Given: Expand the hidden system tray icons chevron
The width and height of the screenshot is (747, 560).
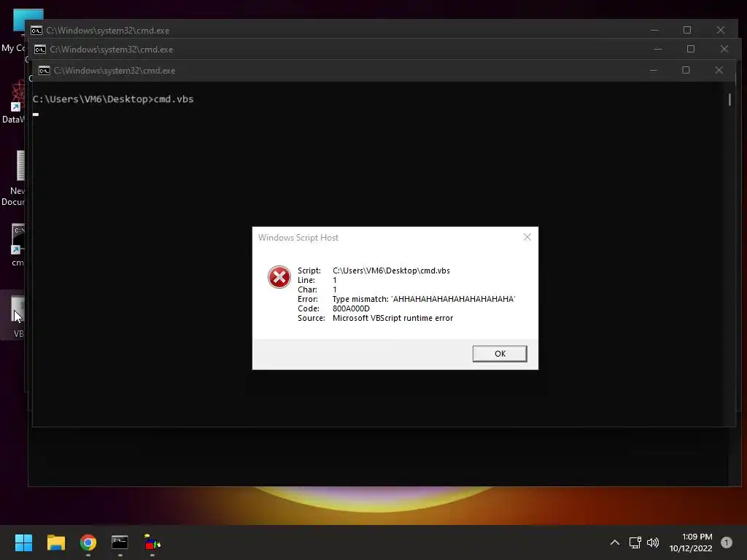Looking at the screenshot, I should 615,542.
